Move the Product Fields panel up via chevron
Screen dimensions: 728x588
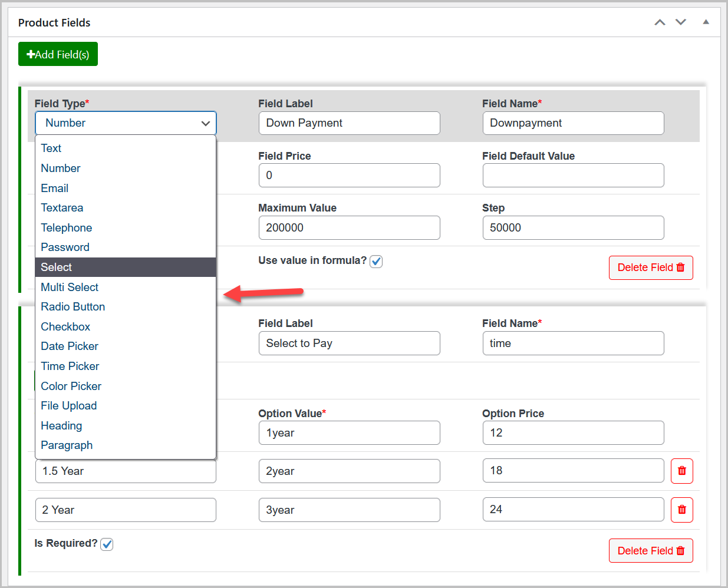click(660, 22)
